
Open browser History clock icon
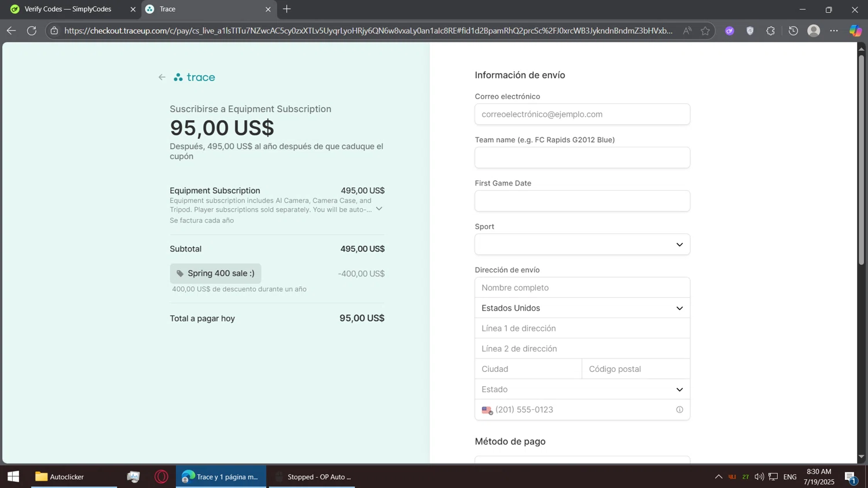[x=793, y=31]
